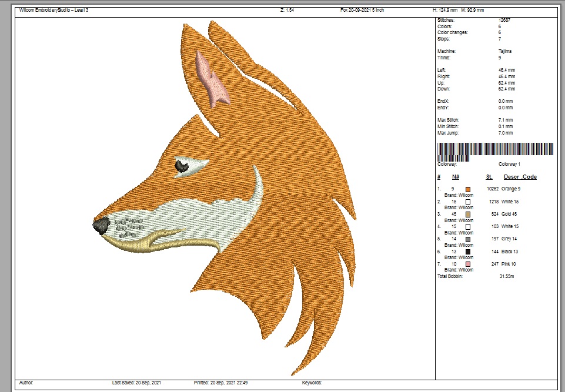Click the Colorway 1 label

click(x=509, y=164)
